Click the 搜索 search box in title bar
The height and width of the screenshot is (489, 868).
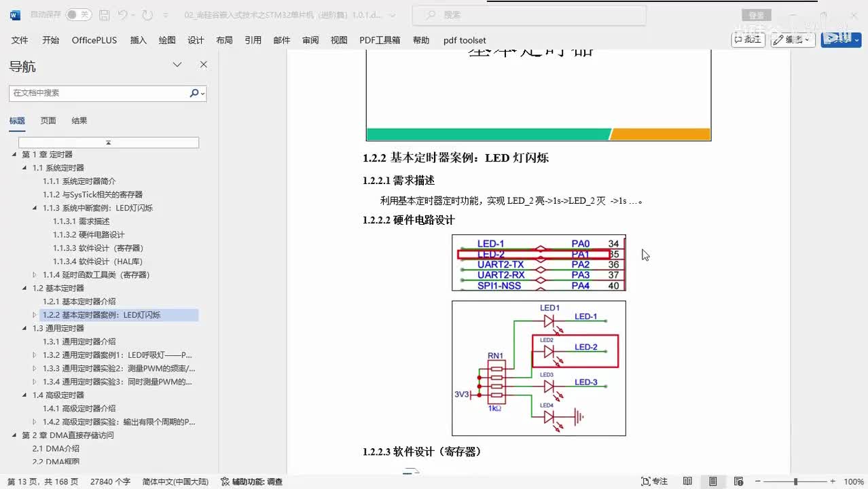[530, 14]
